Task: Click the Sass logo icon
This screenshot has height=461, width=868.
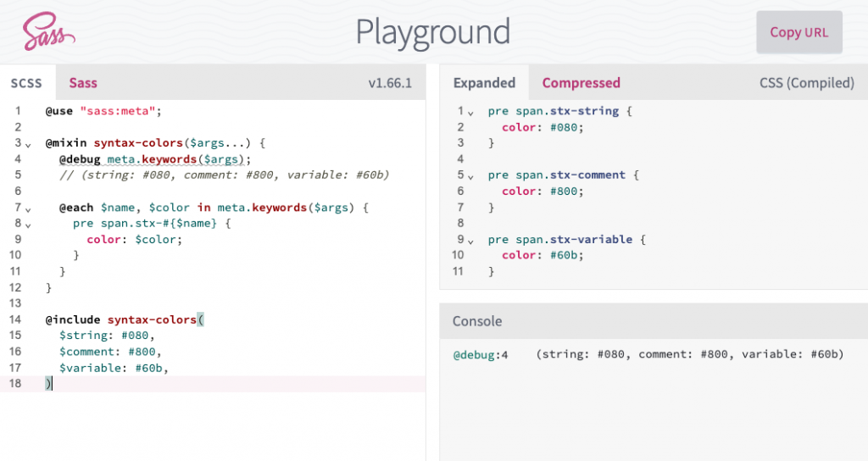Action: coord(48,31)
